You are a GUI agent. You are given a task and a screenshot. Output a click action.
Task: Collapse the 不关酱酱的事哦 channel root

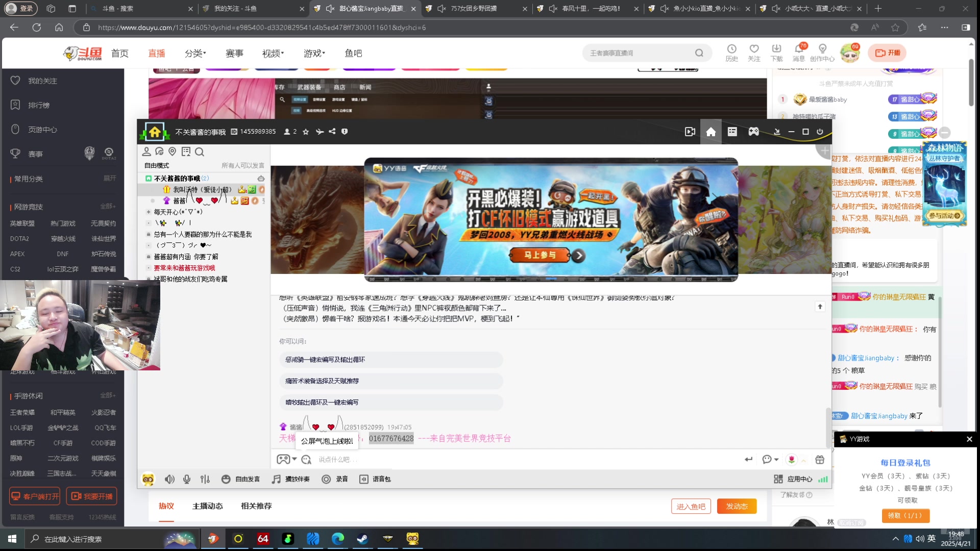point(149,179)
